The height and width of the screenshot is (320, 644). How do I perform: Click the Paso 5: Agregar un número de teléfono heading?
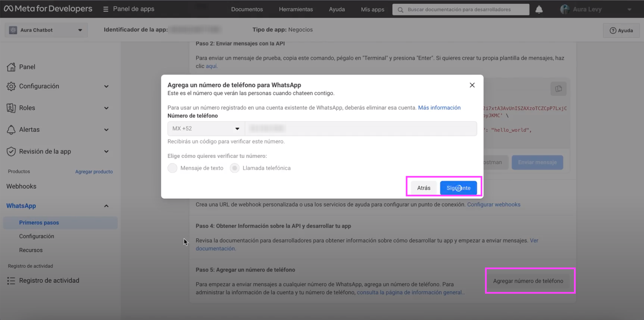tap(245, 270)
